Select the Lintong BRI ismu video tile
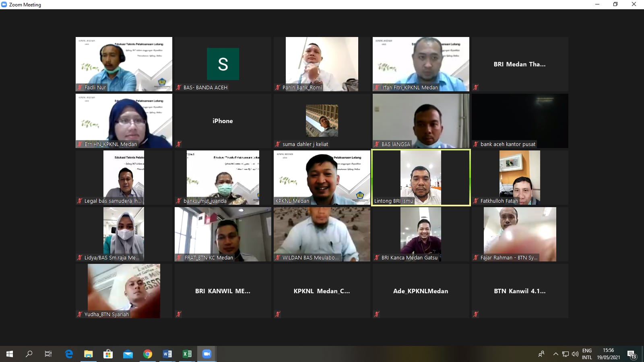644x362 pixels. click(x=421, y=177)
